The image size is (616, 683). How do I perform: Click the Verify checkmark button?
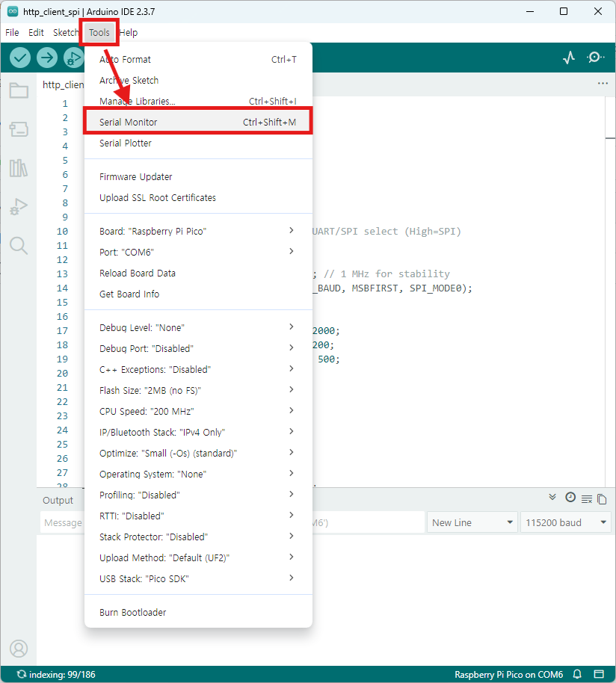20,58
